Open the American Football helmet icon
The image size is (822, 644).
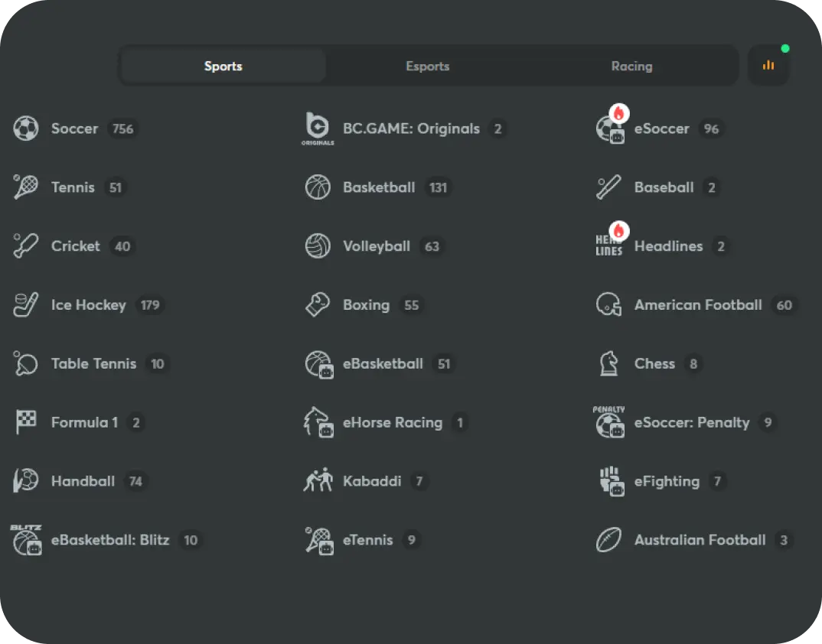609,305
